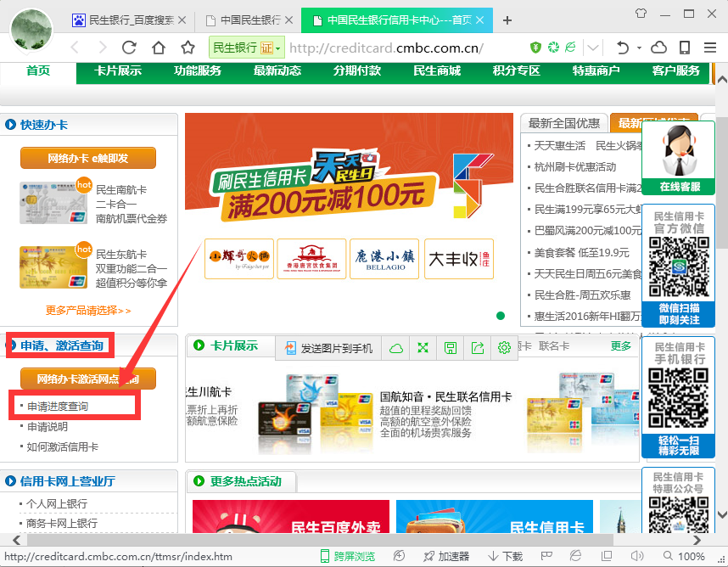Open 美食套餐 低至19.9元 news item
Screen dimensions: 728x567
click(582, 253)
